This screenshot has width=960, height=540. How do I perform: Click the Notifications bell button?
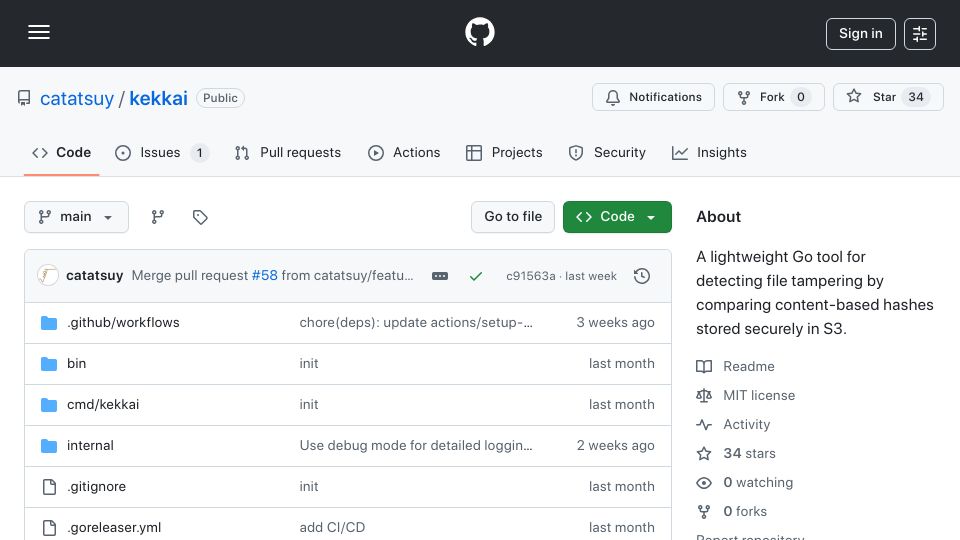[x=653, y=97]
